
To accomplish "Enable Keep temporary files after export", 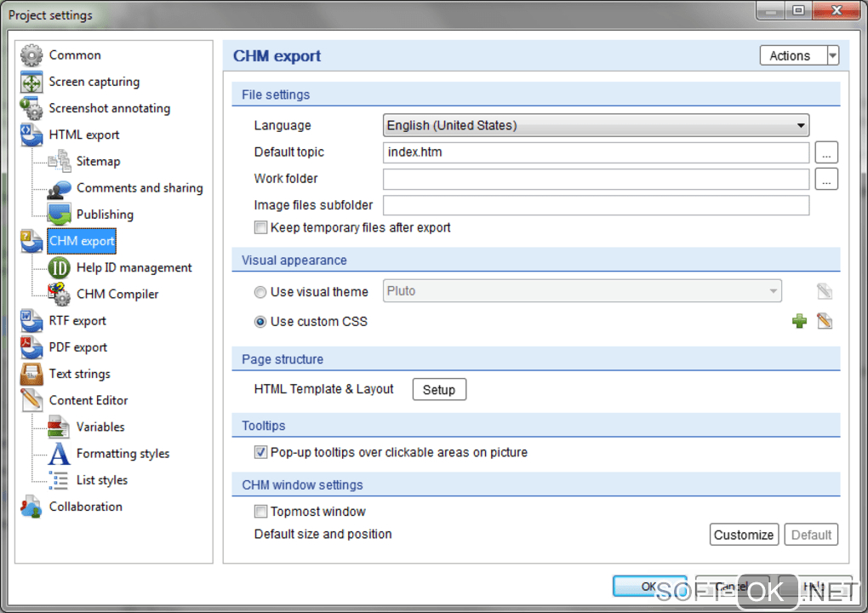I will click(261, 228).
